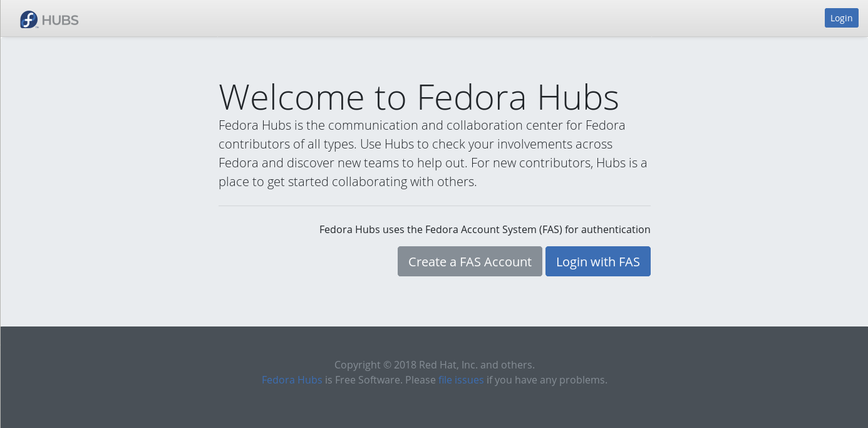Screen dimensions: 868x428
Task: Click the Welcome to Fedora Hubs heading
Action: pyautogui.click(x=419, y=97)
